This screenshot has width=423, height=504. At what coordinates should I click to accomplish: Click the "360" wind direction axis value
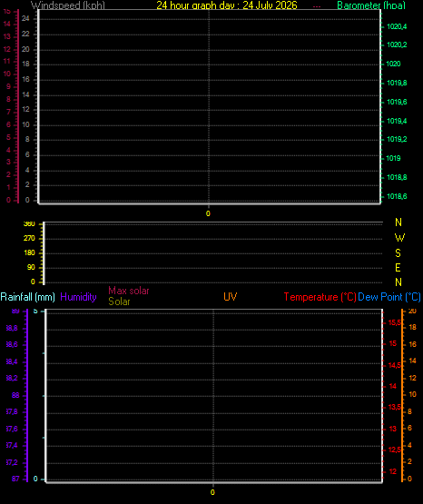click(29, 223)
